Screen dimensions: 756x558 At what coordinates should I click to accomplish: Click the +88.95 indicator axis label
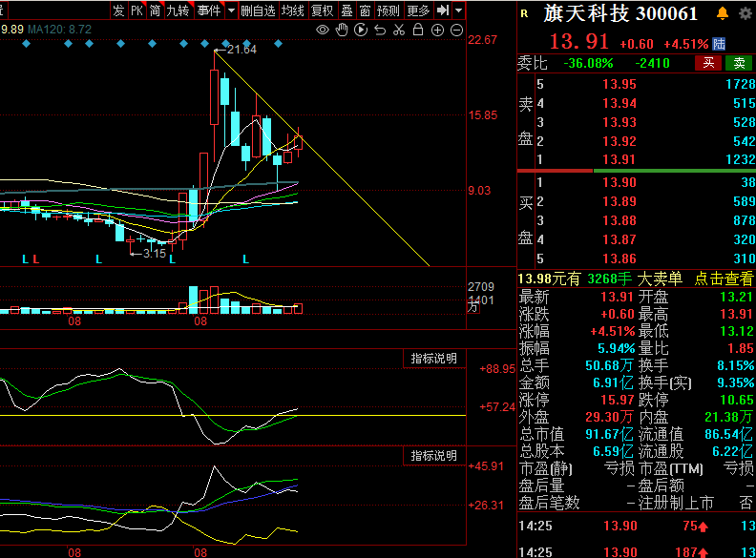click(497, 369)
